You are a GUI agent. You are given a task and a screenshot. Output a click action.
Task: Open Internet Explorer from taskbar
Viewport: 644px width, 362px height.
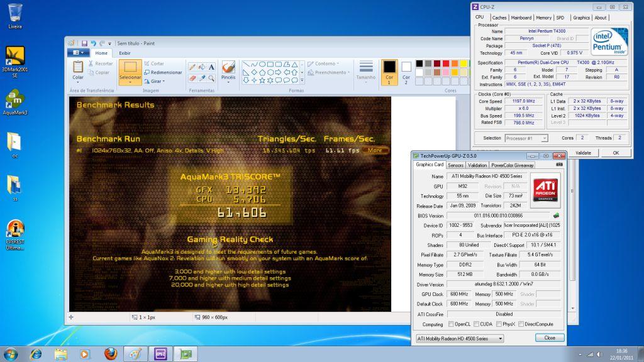pyautogui.click(x=36, y=354)
